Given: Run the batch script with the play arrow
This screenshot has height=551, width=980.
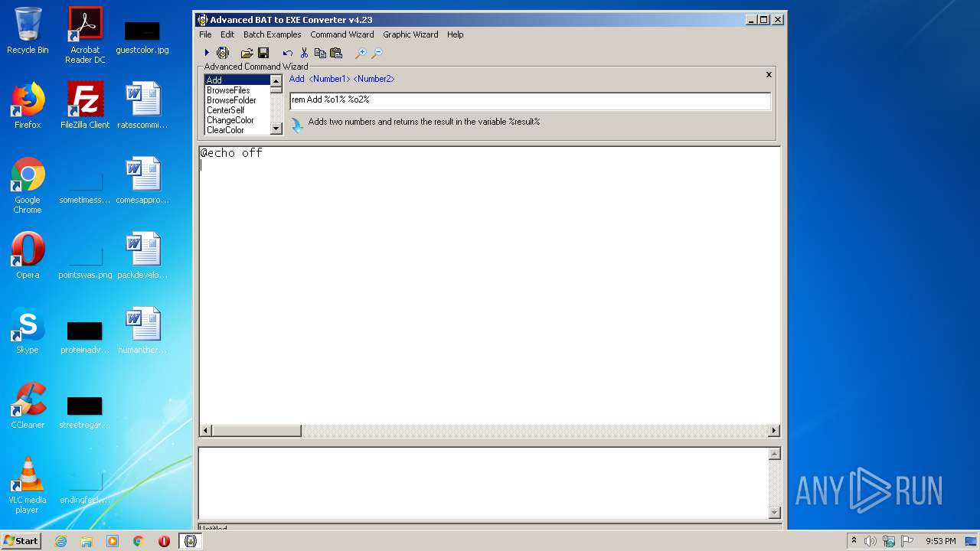Looking at the screenshot, I should click(207, 53).
